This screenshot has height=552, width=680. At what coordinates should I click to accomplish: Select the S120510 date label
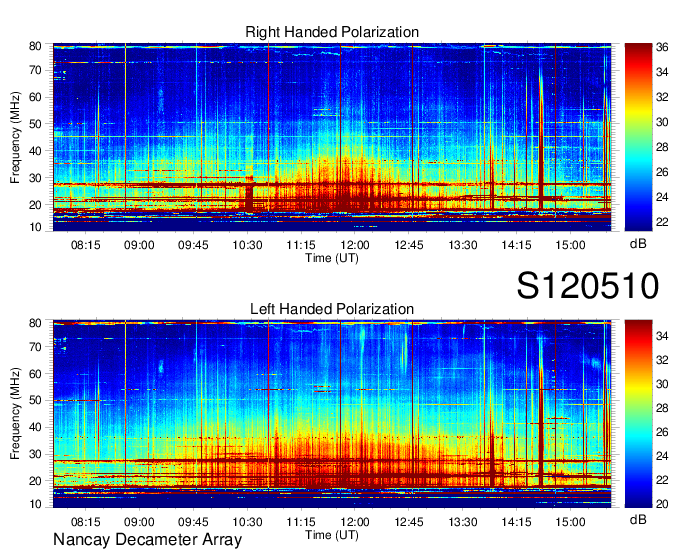588,286
